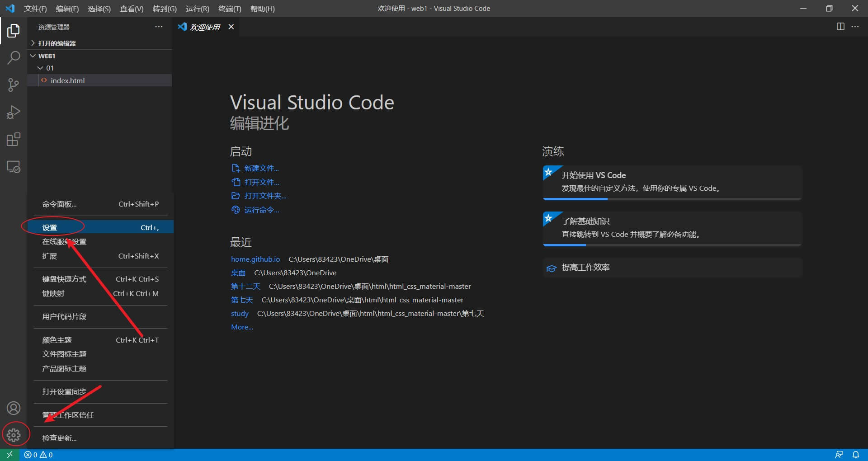Open the 转到(G) menu
The height and width of the screenshot is (461, 868).
(165, 9)
